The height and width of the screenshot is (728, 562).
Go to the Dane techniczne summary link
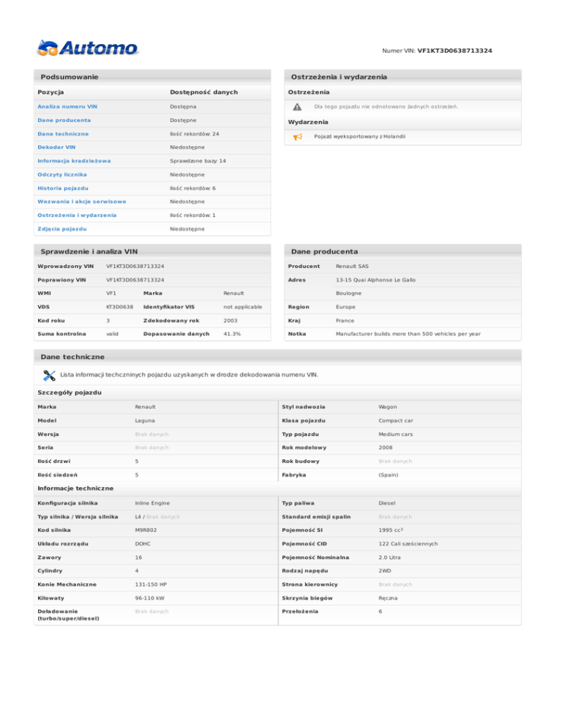coord(63,134)
